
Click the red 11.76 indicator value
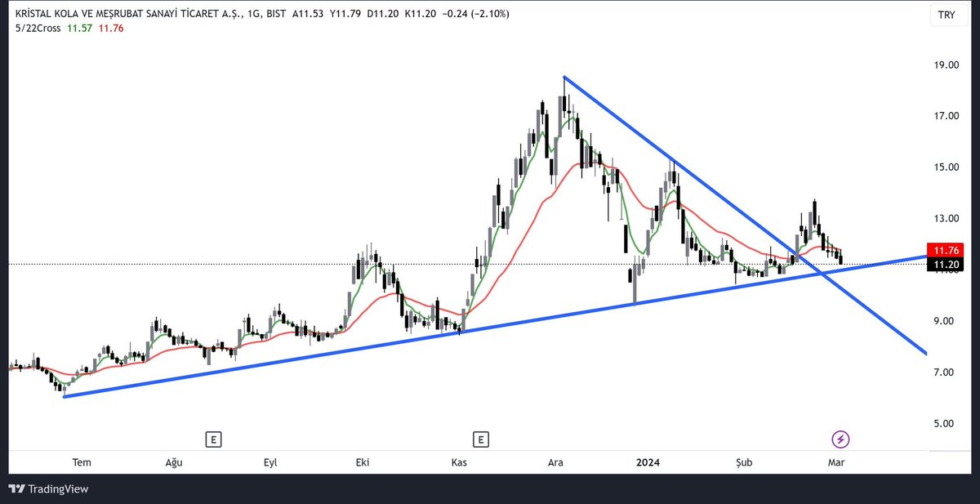(x=111, y=28)
